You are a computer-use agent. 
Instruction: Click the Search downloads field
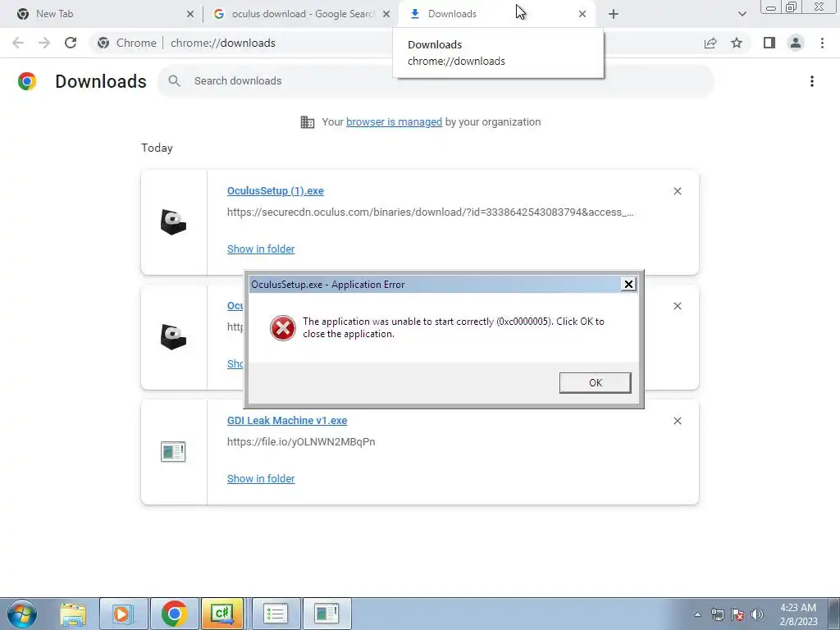pyautogui.click(x=436, y=81)
